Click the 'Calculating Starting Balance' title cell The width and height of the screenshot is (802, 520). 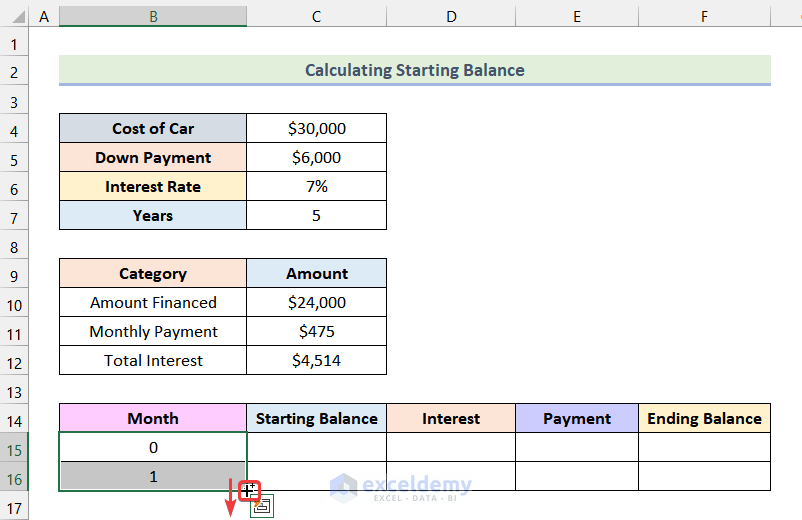coord(415,70)
